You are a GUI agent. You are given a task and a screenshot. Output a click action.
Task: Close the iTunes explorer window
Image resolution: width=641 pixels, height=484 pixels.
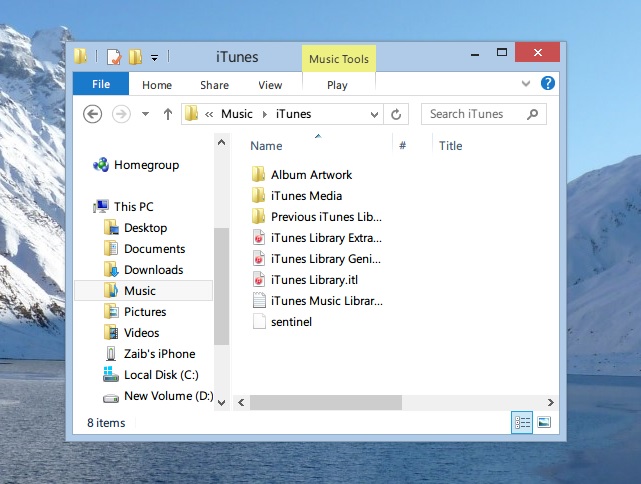(538, 52)
